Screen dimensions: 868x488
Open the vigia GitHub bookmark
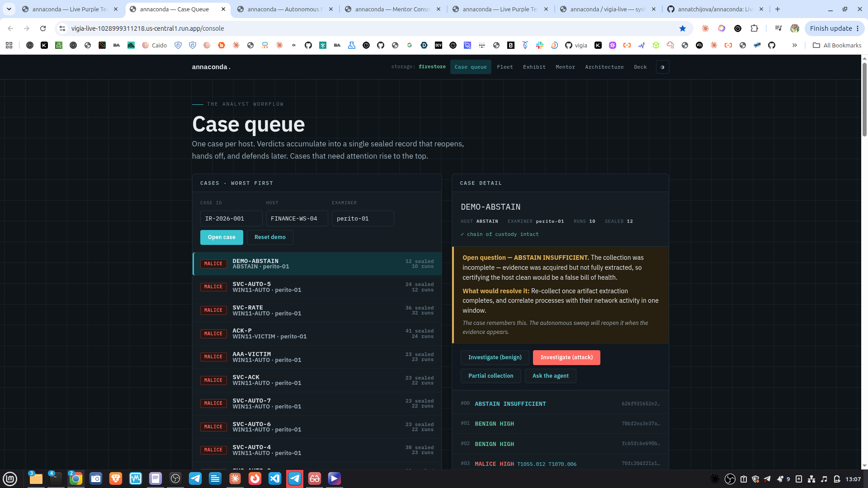pos(576,45)
